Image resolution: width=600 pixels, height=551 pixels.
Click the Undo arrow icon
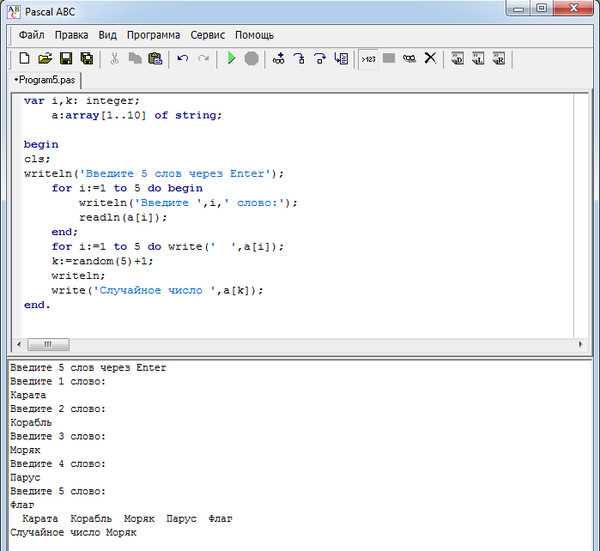pos(183,59)
